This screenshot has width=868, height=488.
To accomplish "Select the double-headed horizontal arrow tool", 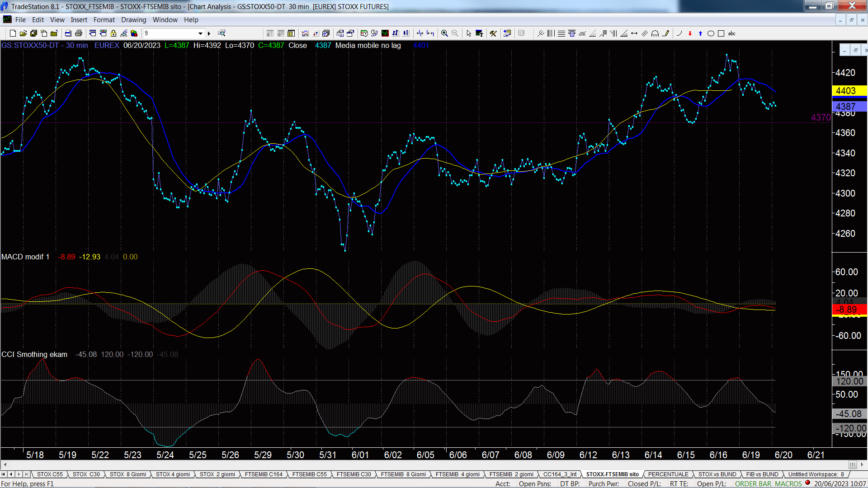I will tap(634, 33).
